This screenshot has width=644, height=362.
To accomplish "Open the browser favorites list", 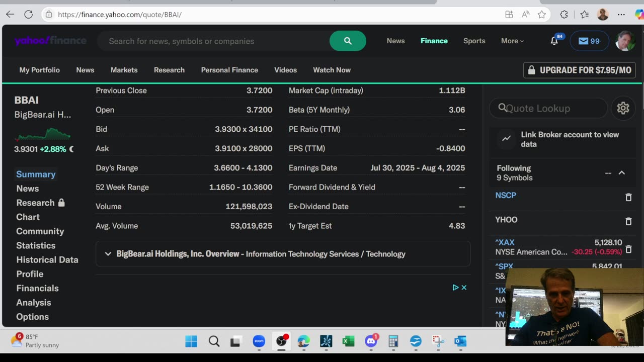I will [x=584, y=15].
